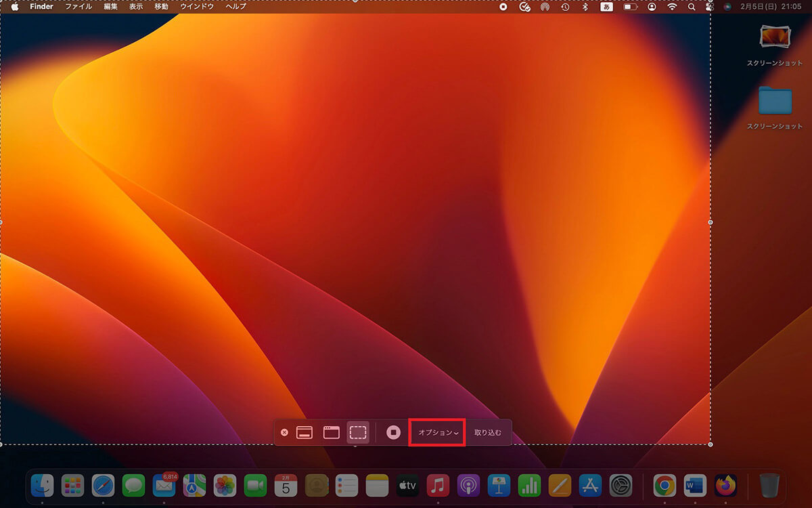The width and height of the screenshot is (812, 508).
Task: Launch Pages from the Dock
Action: click(560, 485)
